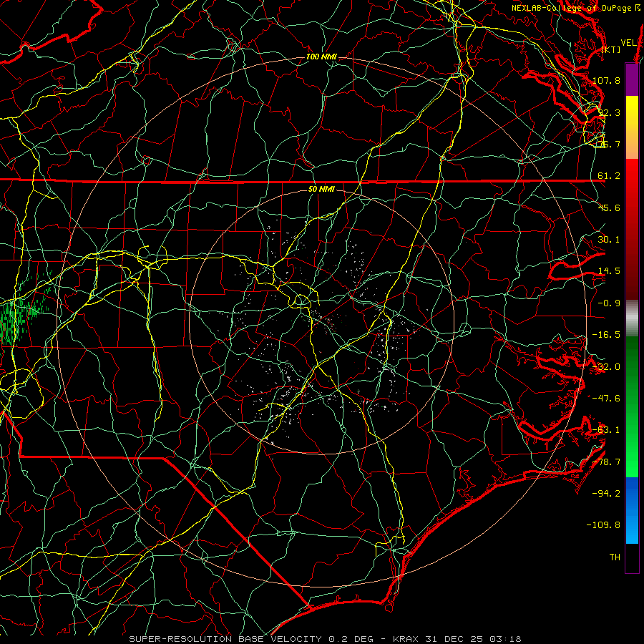Click the TH legend label

click(615, 557)
